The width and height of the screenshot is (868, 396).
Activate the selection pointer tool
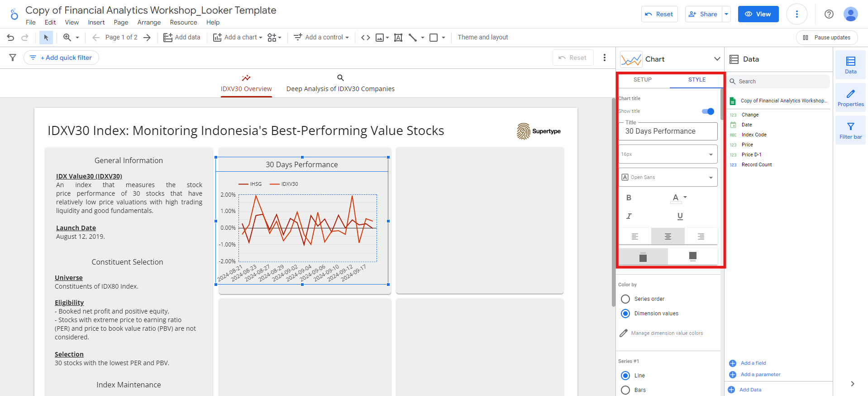pyautogui.click(x=46, y=38)
